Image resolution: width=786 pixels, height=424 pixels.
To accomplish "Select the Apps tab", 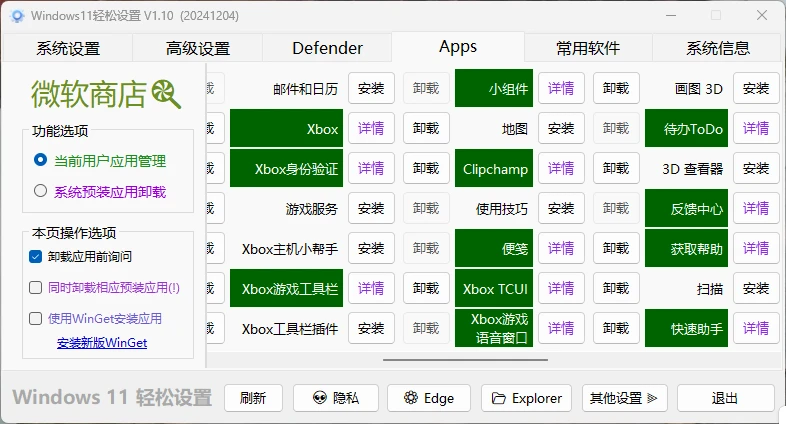I will [x=458, y=47].
